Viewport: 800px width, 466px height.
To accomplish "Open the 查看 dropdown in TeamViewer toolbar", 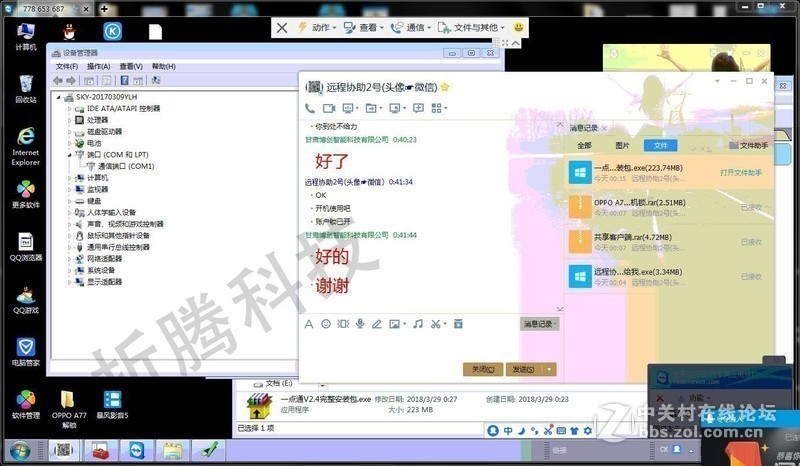I will pyautogui.click(x=364, y=28).
